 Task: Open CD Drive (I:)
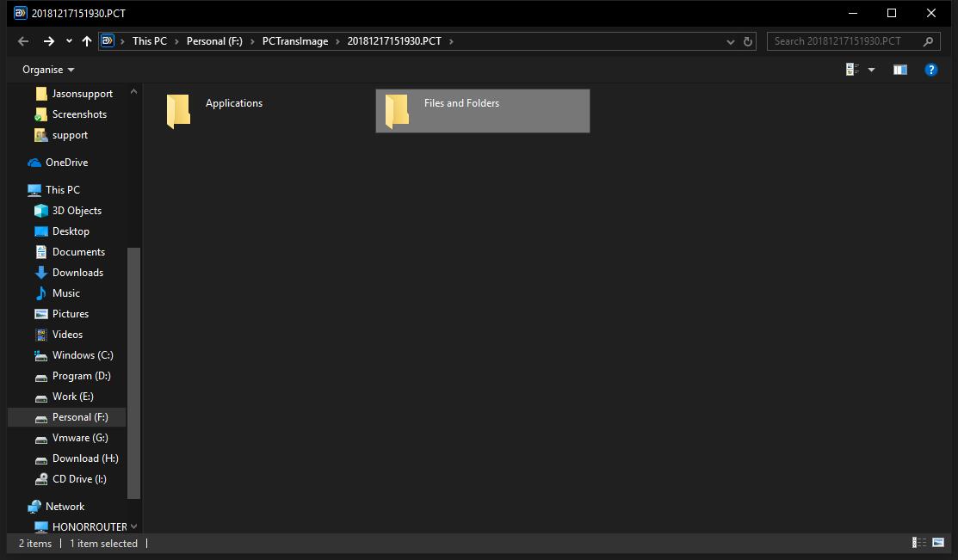click(x=71, y=479)
